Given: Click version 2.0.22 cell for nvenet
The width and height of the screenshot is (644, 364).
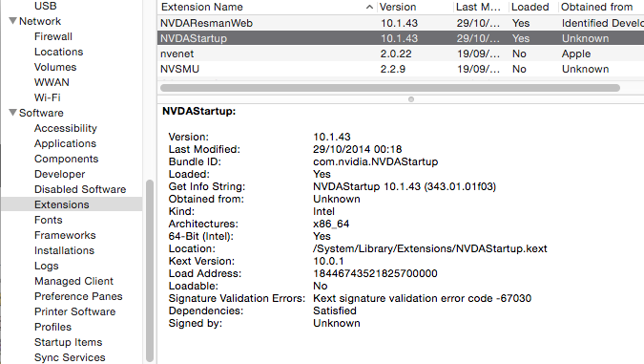Looking at the screenshot, I should click(396, 54).
